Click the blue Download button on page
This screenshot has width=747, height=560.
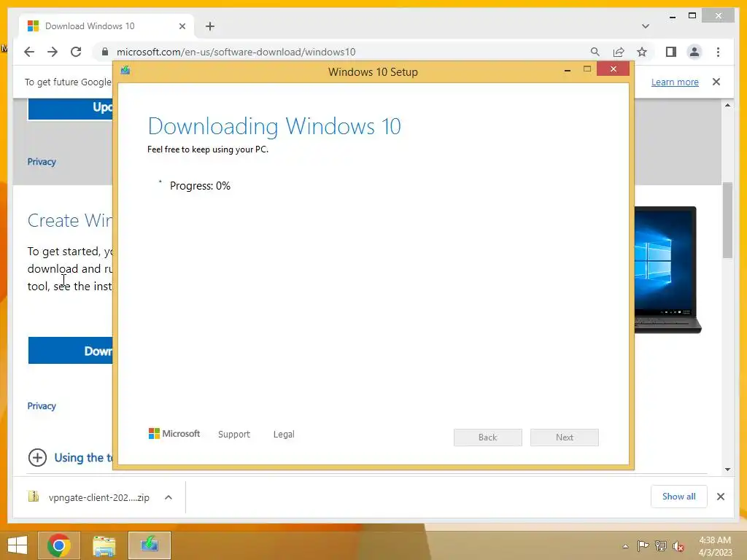tap(71, 351)
